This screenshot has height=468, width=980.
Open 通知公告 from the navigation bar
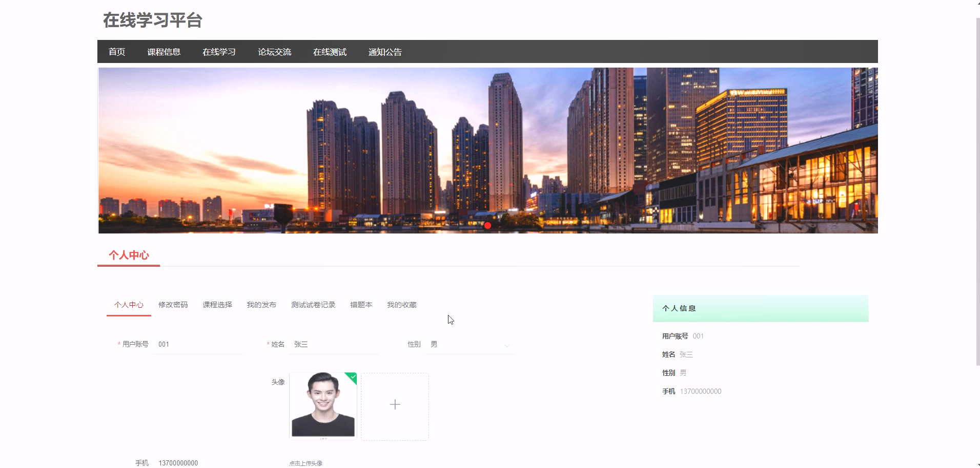point(385,52)
